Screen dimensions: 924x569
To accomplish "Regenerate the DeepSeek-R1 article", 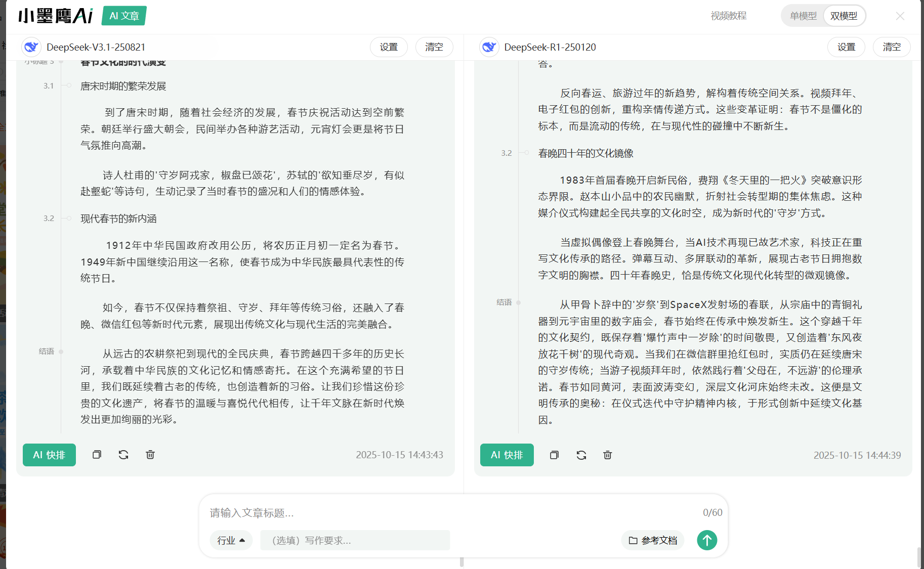I will point(581,455).
